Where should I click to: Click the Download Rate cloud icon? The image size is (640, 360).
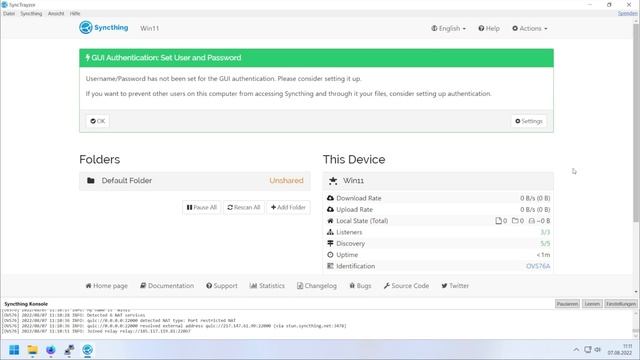coord(330,198)
